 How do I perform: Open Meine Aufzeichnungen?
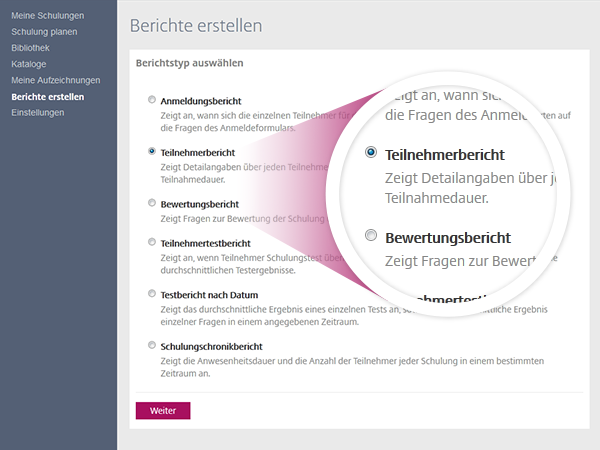click(x=55, y=80)
